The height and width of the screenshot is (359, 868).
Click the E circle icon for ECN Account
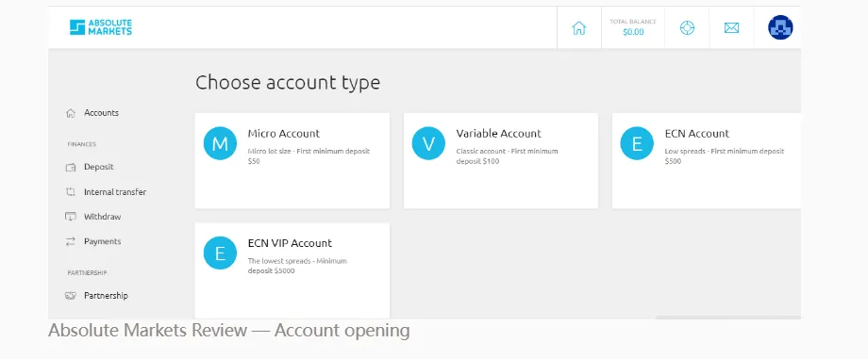(637, 143)
